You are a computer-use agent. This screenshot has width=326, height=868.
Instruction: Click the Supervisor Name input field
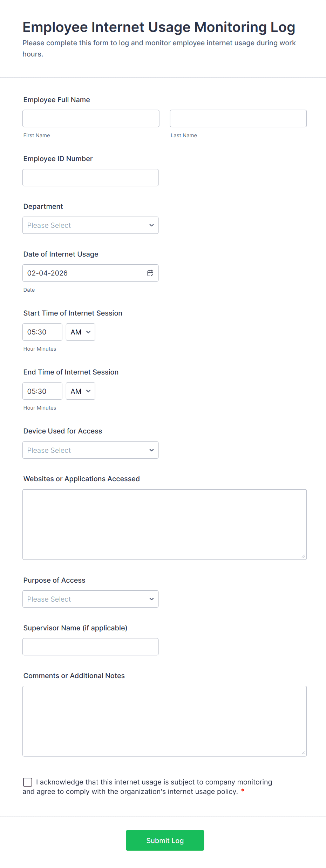(x=90, y=647)
